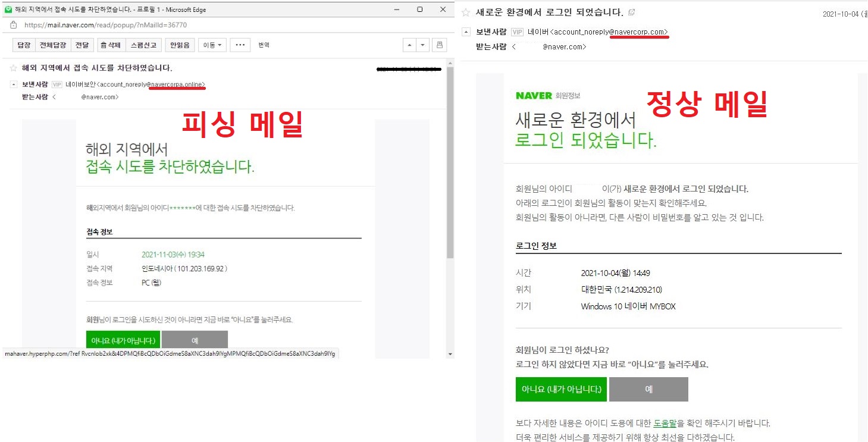The height and width of the screenshot is (442, 868).
Task: Click location 대한민국 (1.214.209.210)
Action: (621, 290)
